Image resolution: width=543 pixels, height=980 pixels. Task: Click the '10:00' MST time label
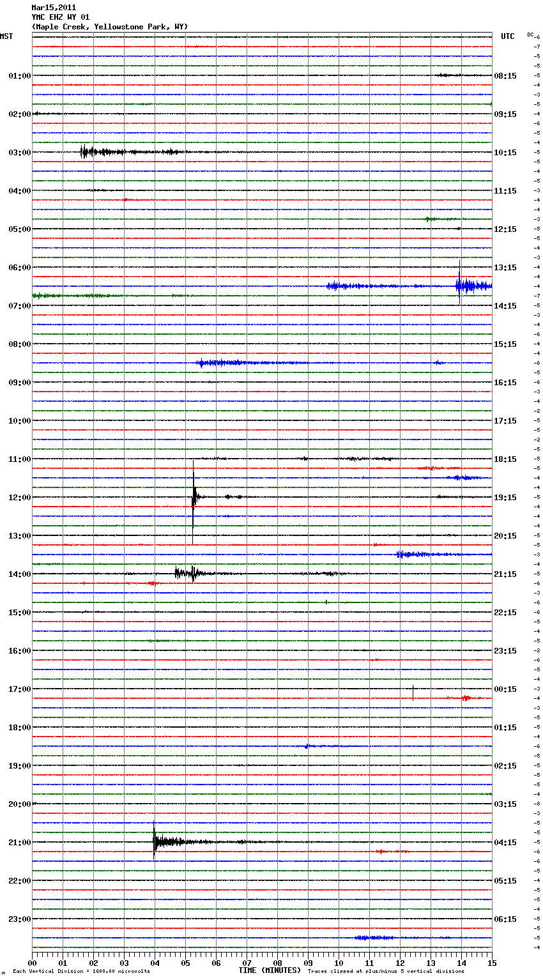[x=20, y=421]
